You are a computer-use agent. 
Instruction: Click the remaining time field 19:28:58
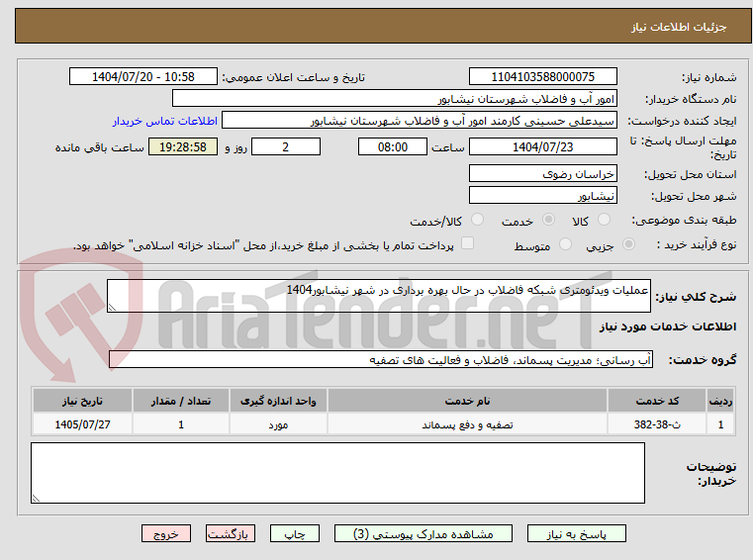[x=183, y=146]
